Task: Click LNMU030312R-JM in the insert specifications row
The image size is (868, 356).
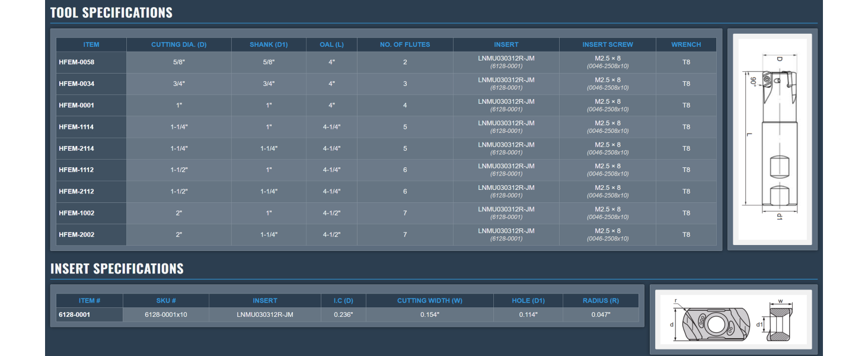Action: click(x=264, y=314)
